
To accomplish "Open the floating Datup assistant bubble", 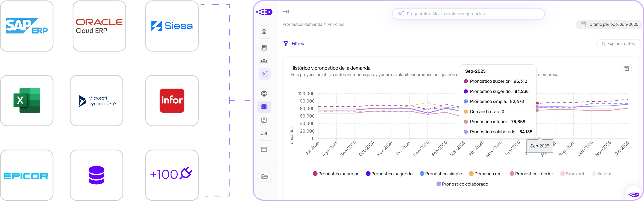I will pos(634,194).
